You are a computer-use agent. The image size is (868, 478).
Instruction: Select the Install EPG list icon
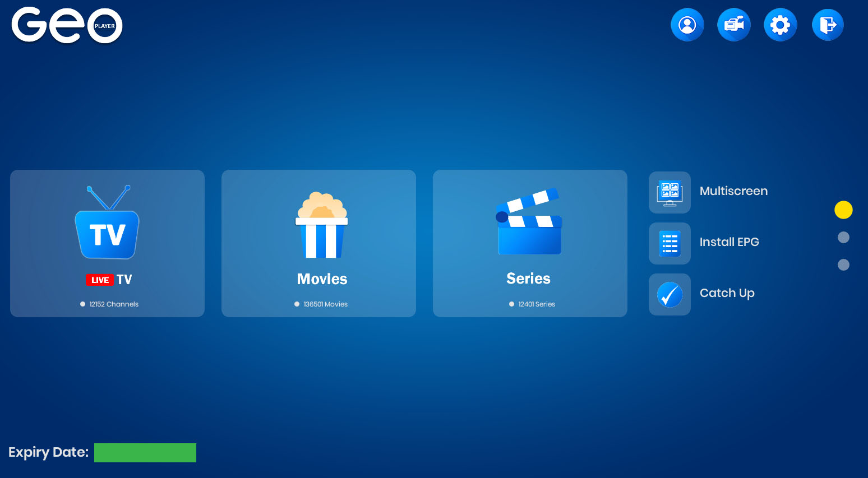pyautogui.click(x=670, y=243)
